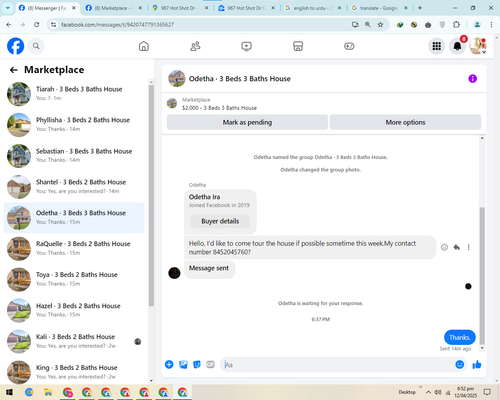
Task: Open the Facebook home logo
Action: tap(16, 46)
